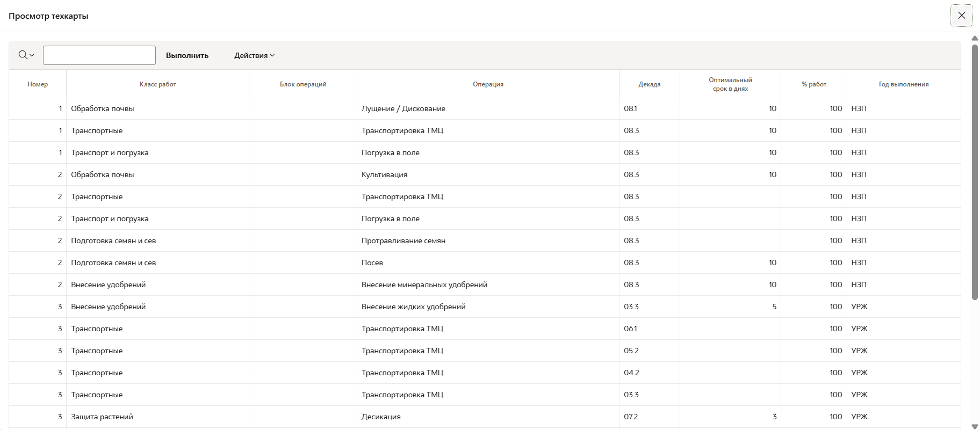Click scrollbar up arrow at top

pyautogui.click(x=975, y=38)
